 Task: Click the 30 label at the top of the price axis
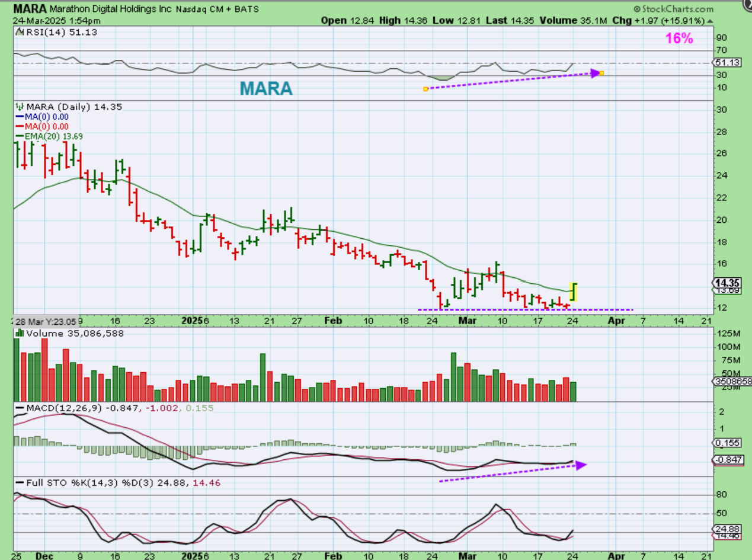click(722, 110)
